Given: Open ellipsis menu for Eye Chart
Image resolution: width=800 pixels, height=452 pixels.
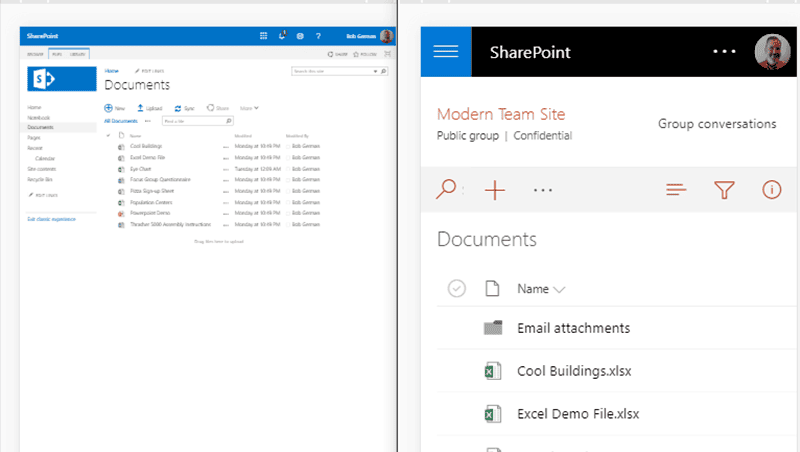Looking at the screenshot, I should 226,169.
